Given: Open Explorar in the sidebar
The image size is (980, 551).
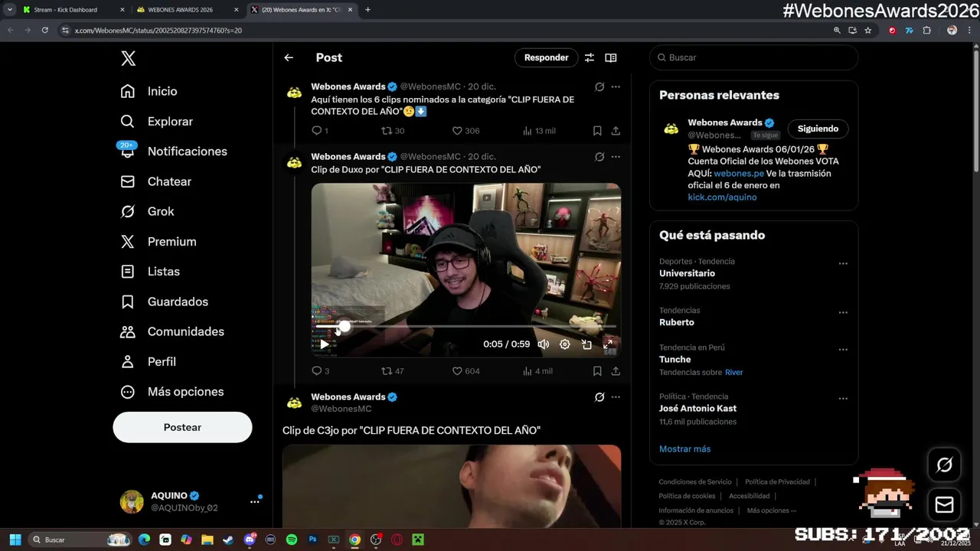Looking at the screenshot, I should [157, 122].
